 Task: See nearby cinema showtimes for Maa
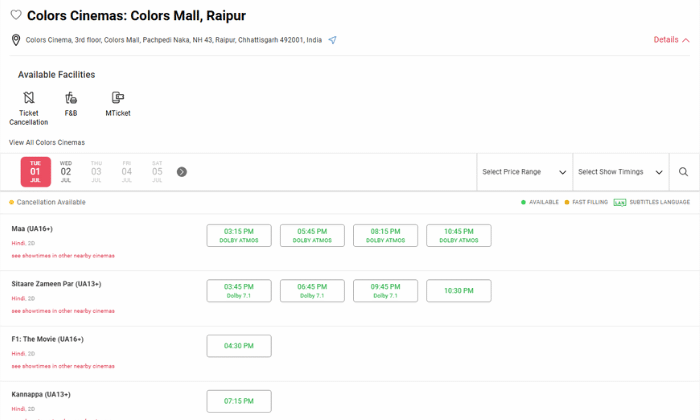(63, 256)
